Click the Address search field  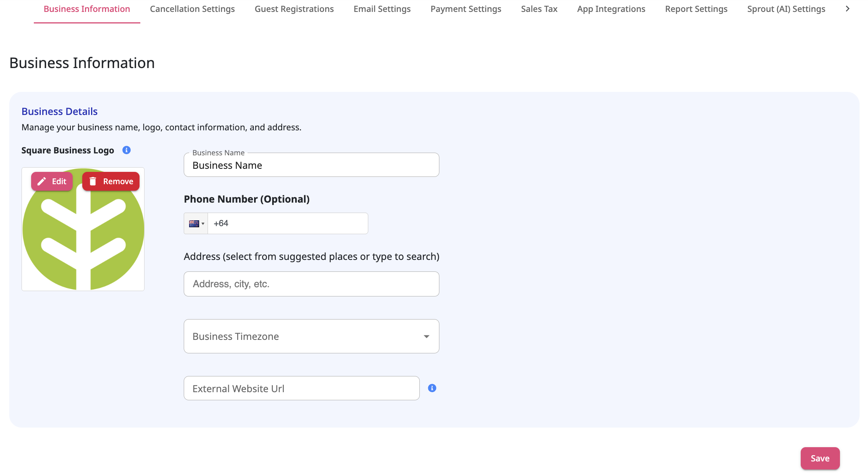[x=311, y=284]
